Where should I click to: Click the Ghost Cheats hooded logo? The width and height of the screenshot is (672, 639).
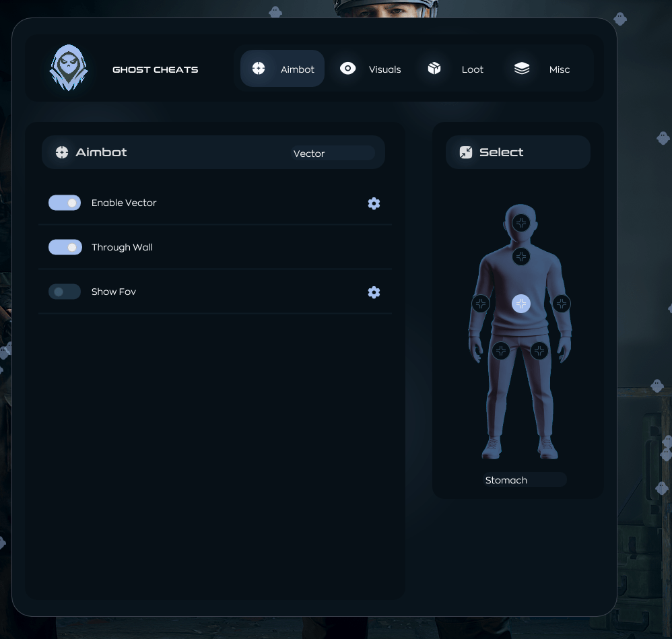[68, 68]
